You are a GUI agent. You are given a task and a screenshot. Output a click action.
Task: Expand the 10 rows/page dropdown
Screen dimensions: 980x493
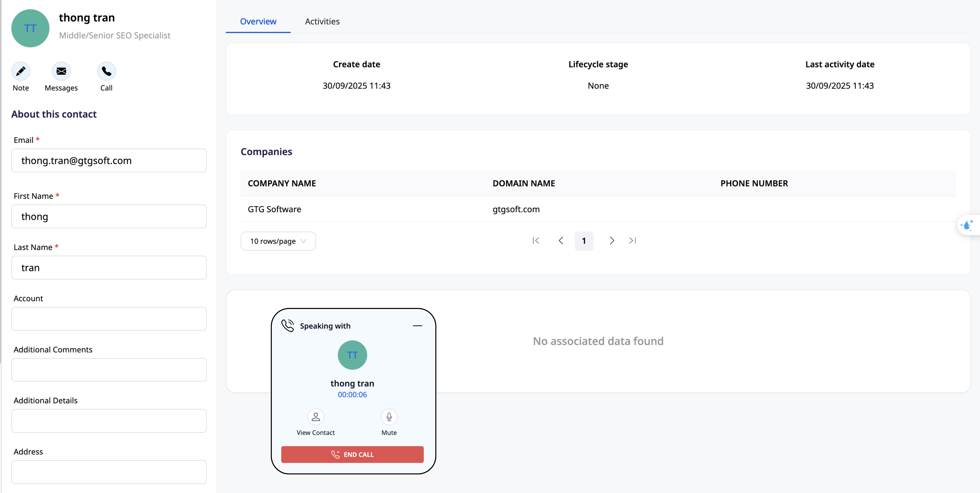click(278, 241)
